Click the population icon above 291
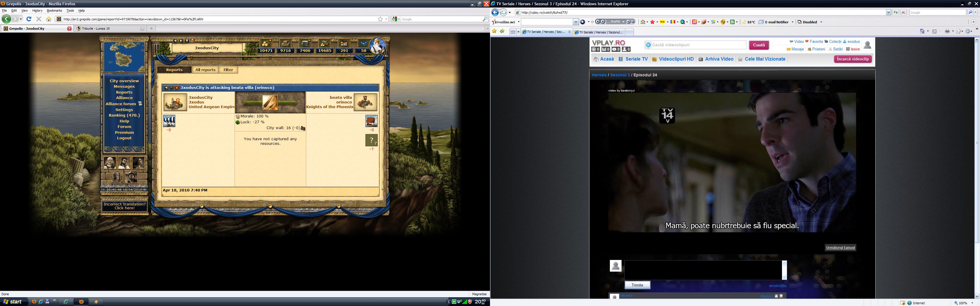 coord(344,43)
